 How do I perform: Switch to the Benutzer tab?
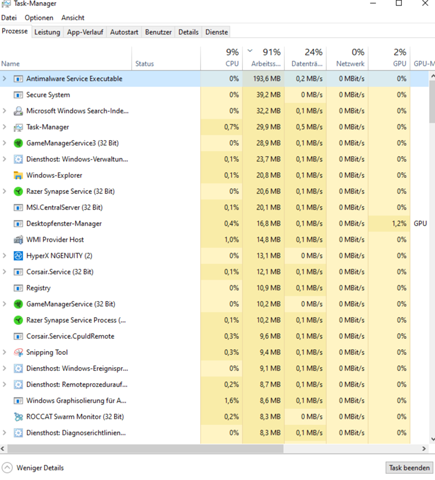point(158,32)
